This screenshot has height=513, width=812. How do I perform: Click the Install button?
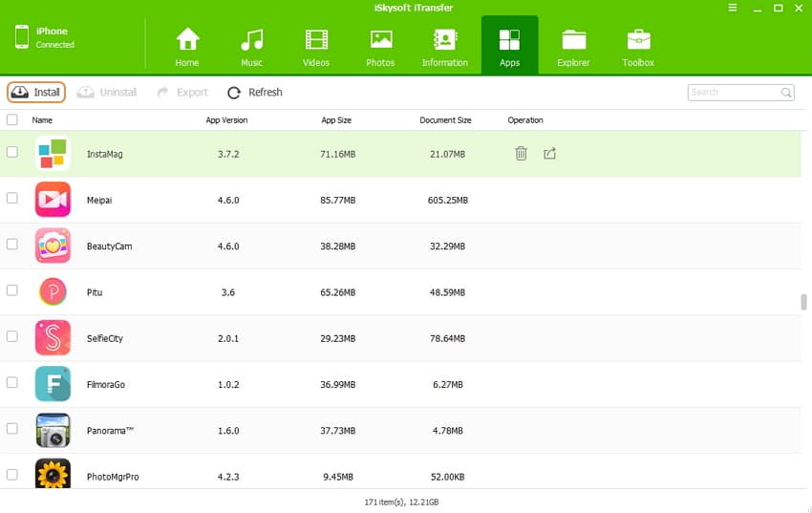(x=36, y=92)
